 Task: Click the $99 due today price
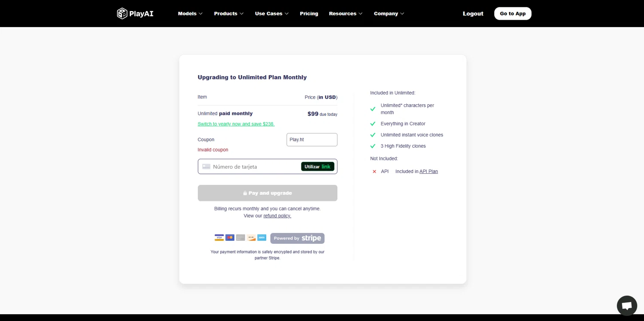pyautogui.click(x=322, y=114)
